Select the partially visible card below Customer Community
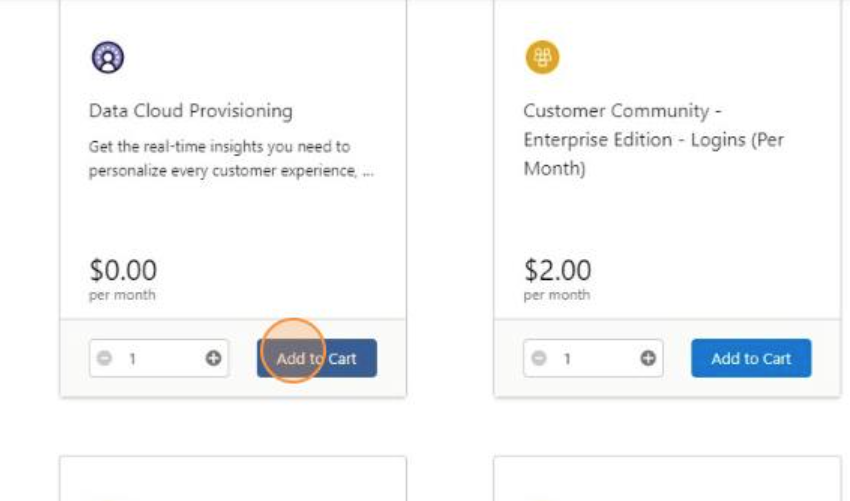850x501 pixels. click(667, 479)
